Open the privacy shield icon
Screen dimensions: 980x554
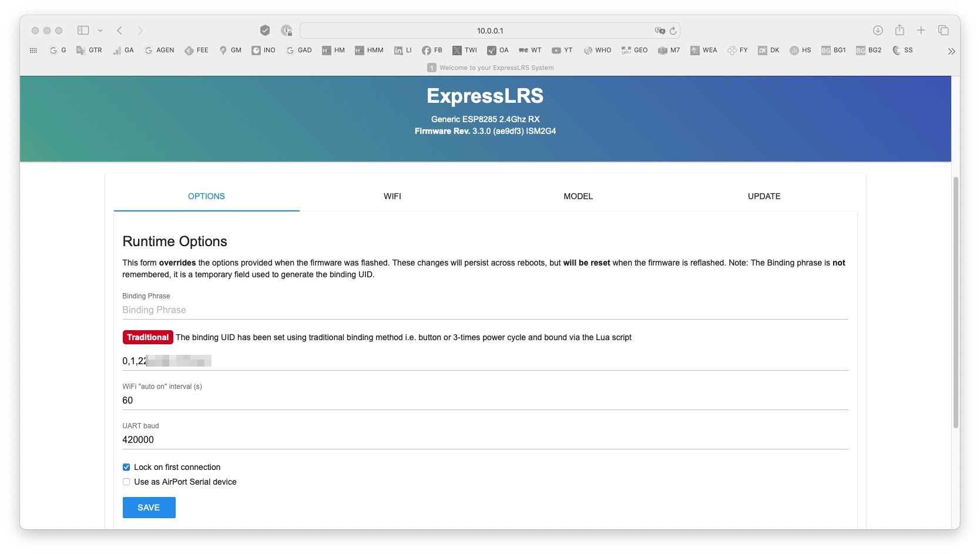tap(265, 31)
